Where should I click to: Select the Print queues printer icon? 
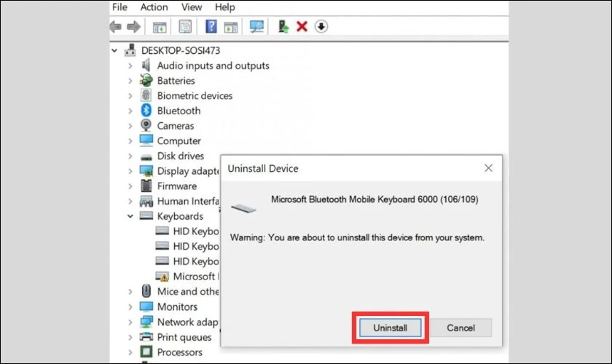pyautogui.click(x=146, y=336)
